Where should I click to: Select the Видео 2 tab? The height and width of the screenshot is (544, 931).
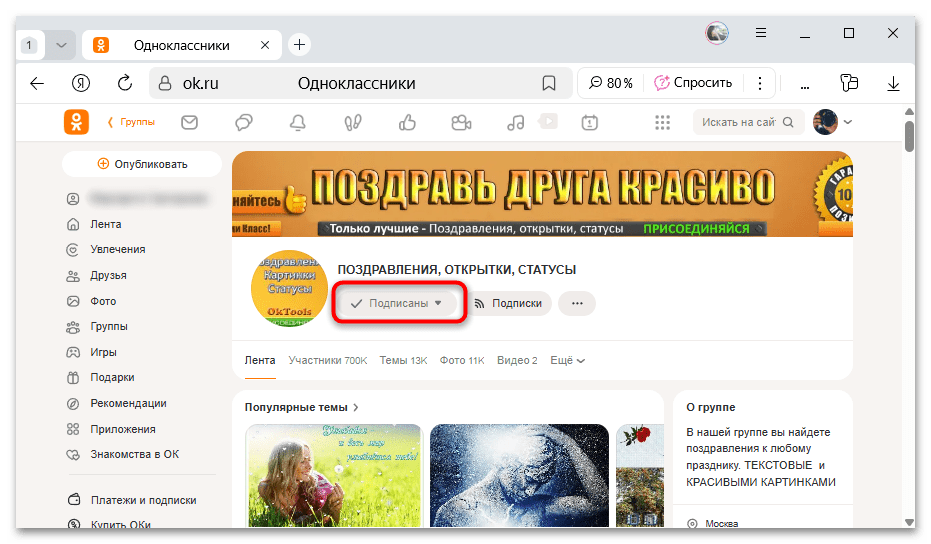[x=517, y=360]
